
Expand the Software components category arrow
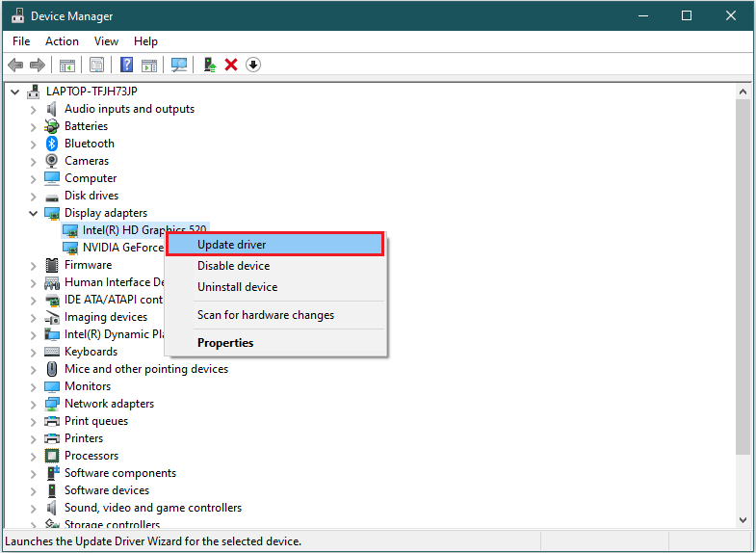pos(33,474)
